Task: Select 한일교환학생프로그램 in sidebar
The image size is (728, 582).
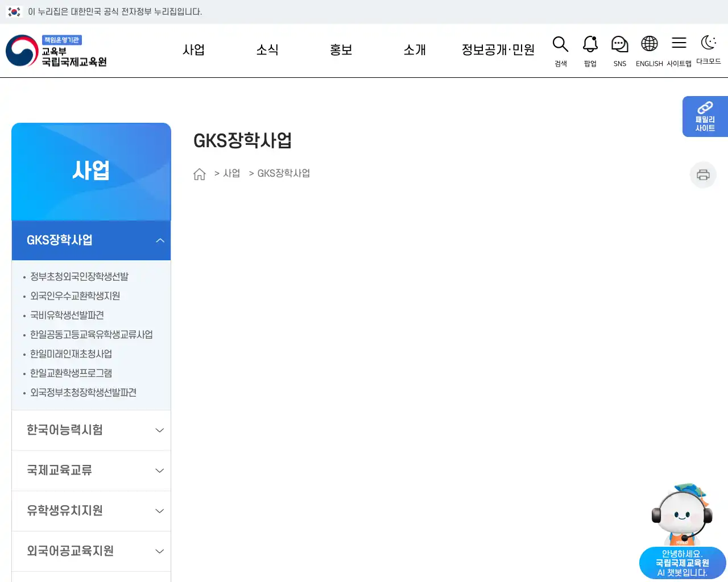Action: point(71,373)
